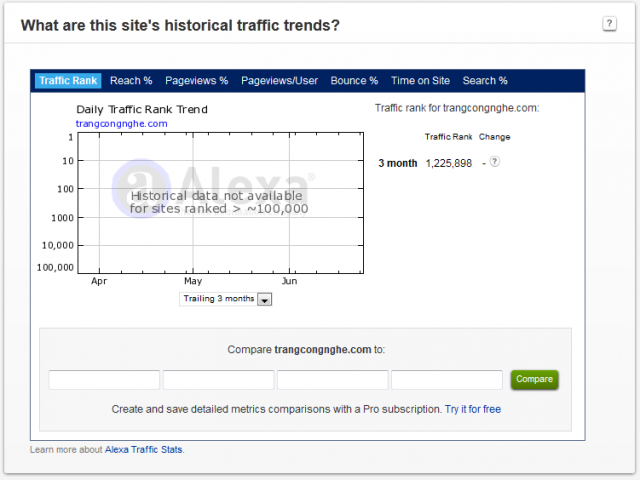
Task: Open the Pageviews % tab
Action: [x=196, y=81]
